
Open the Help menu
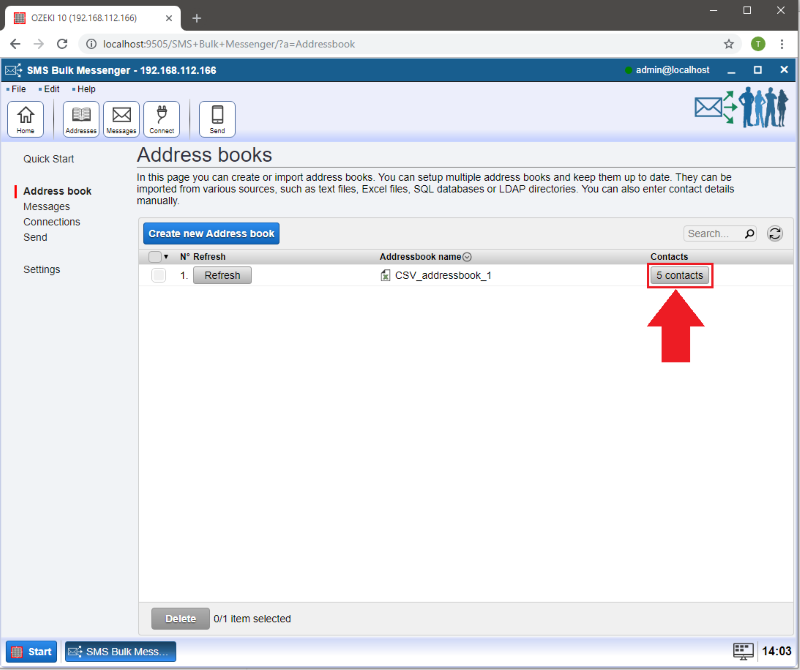86,89
